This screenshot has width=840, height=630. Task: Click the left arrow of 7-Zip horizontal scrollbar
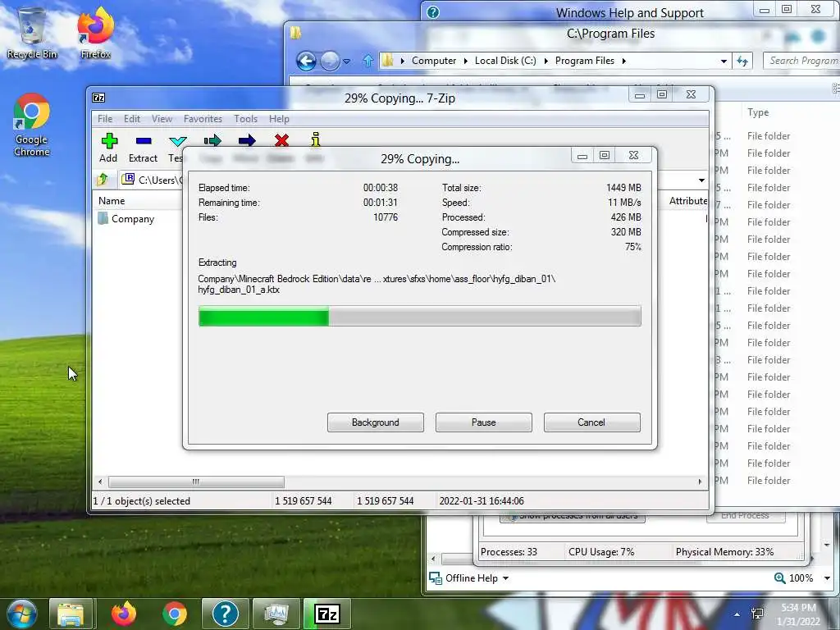tap(100, 482)
